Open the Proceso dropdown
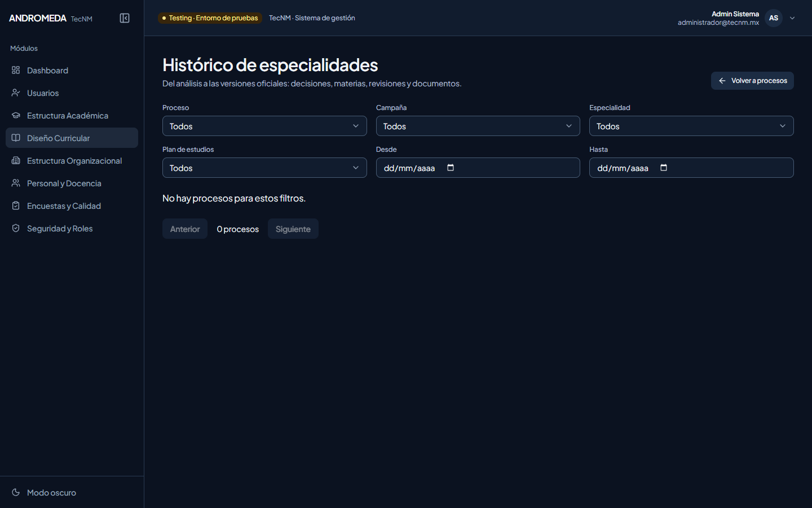 [x=264, y=126]
